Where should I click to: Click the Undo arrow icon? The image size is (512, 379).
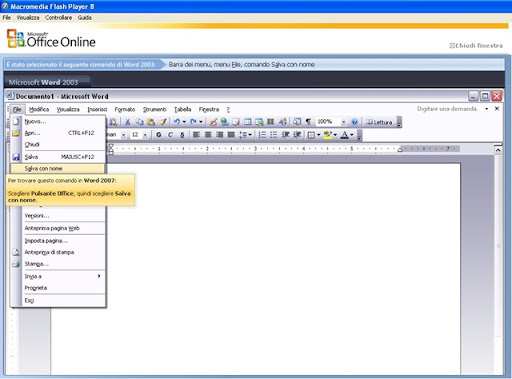(x=177, y=122)
